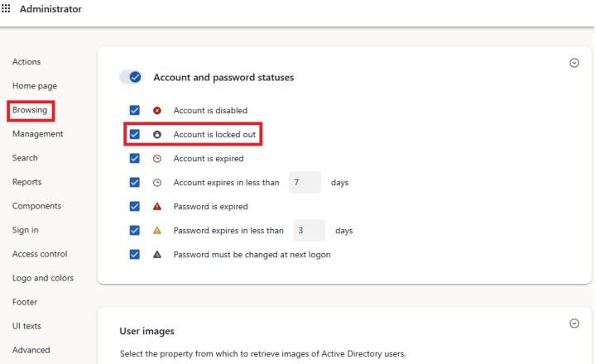Open Sign in settings
Image resolution: width=596 pixels, height=364 pixels.
pos(25,230)
